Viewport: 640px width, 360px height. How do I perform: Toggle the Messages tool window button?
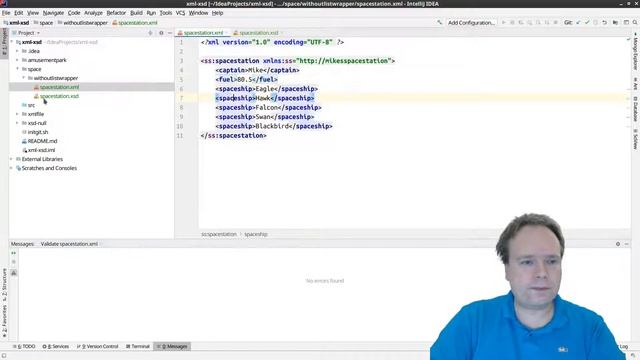[x=172, y=347]
